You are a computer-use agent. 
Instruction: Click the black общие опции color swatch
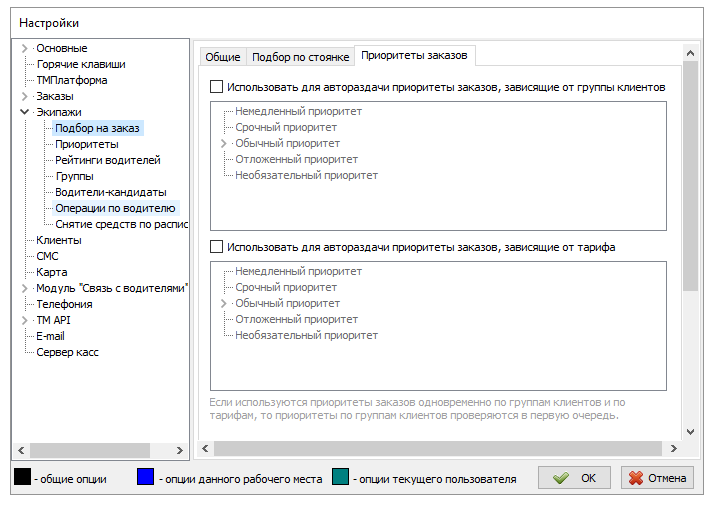(x=21, y=478)
